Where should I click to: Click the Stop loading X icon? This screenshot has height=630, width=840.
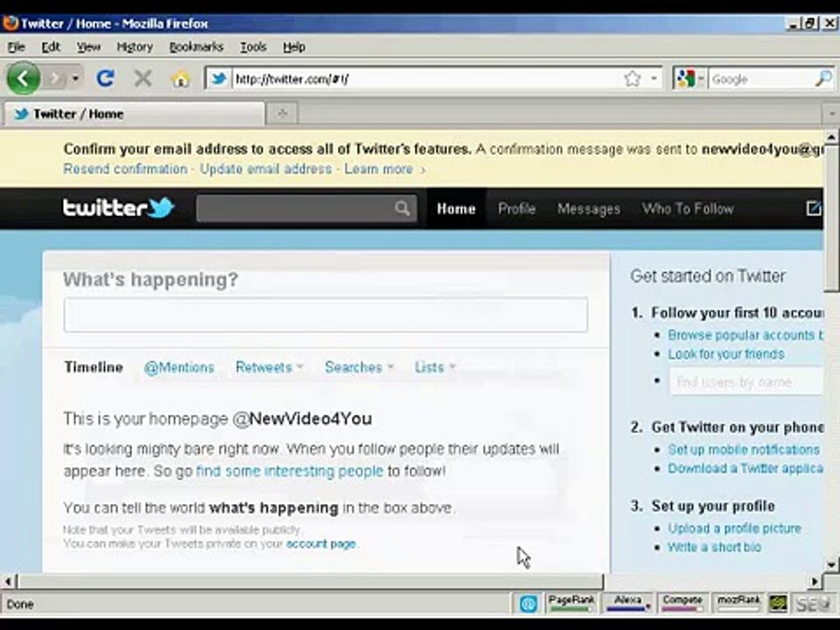(x=143, y=79)
